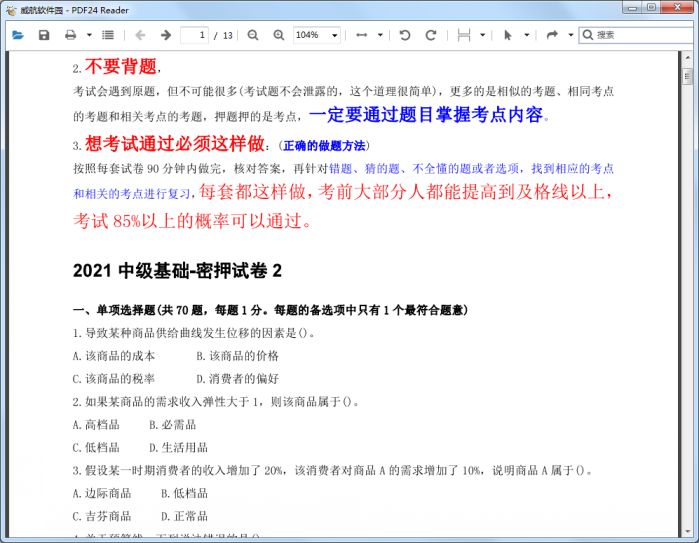Click the total pages '13' indicator
Image resolution: width=699 pixels, height=543 pixels.
(x=228, y=35)
